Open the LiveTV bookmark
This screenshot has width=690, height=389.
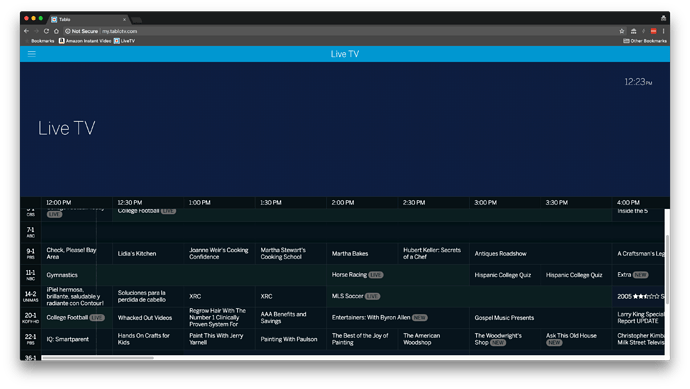coord(125,41)
